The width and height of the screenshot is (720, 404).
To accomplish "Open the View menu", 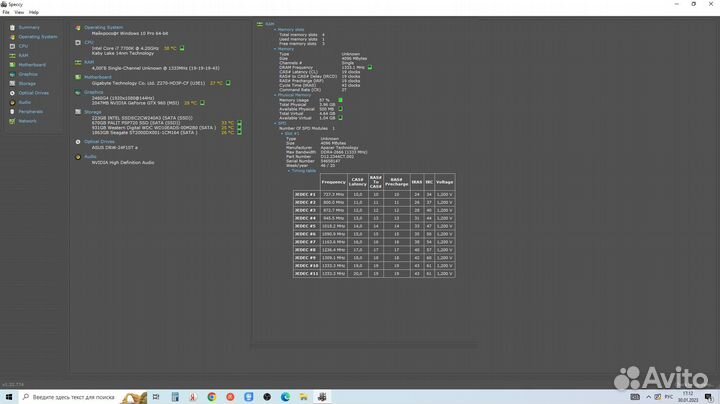I will [x=19, y=12].
